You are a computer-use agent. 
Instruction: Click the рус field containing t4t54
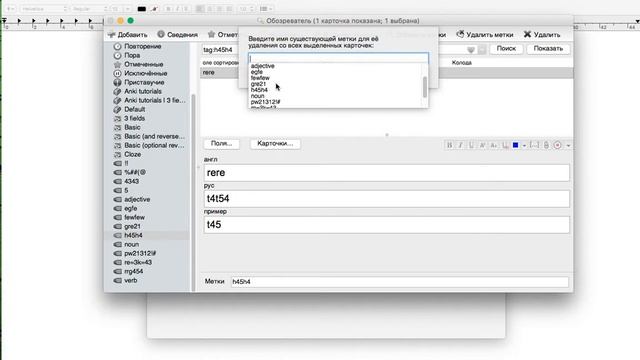(x=387, y=199)
